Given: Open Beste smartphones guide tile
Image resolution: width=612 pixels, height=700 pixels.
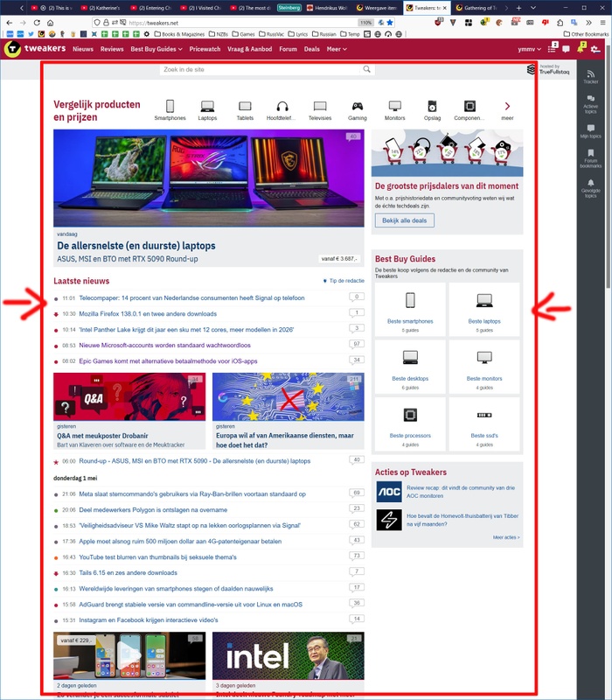Looking at the screenshot, I should coord(410,310).
